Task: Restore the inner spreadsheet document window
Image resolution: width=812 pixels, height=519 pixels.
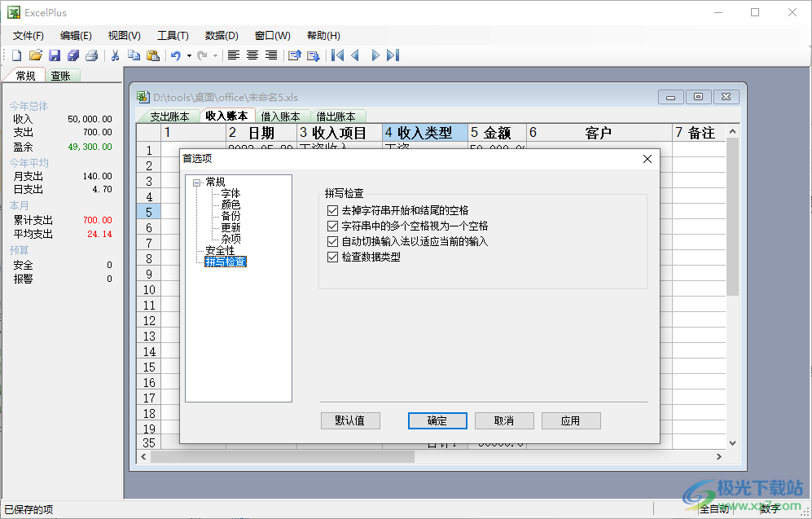Action: coord(698,97)
